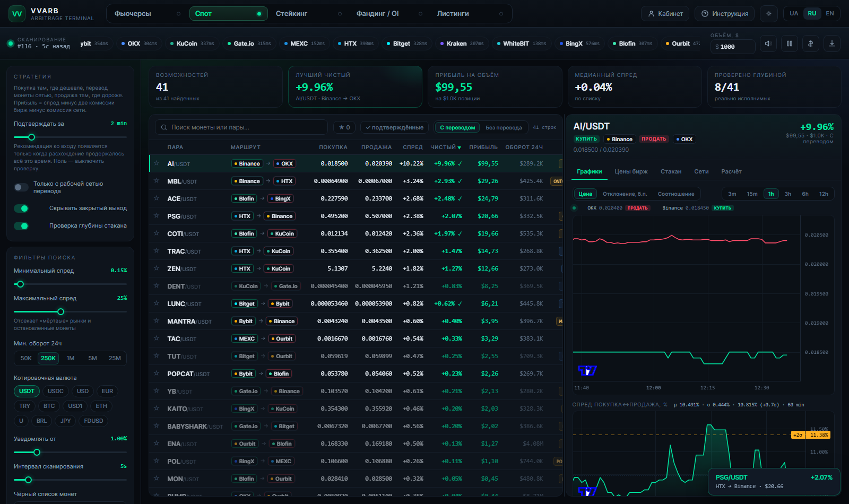Sort by the ЧИСТЫЙ column arrow

[x=460, y=147]
